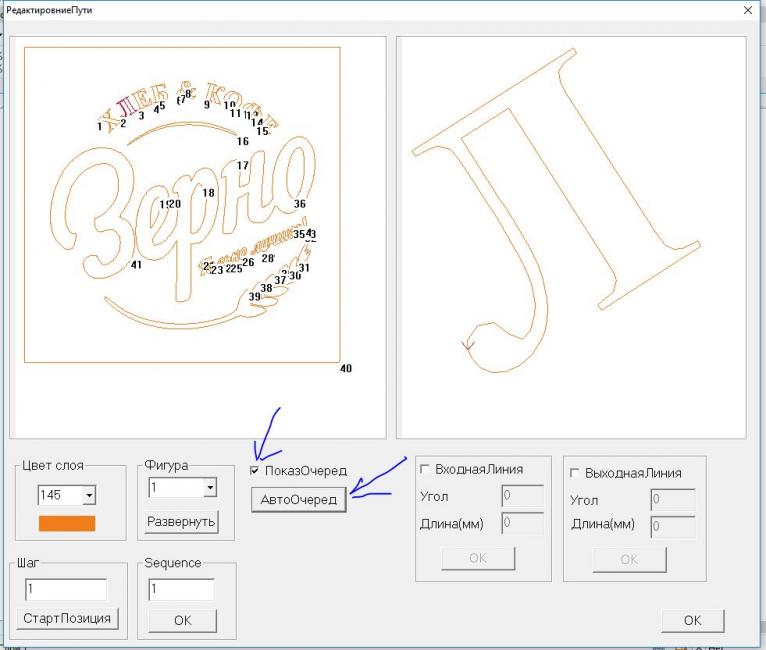Image resolution: width=766 pixels, height=650 pixels.
Task: Click into the Sequence number field
Action: pos(181,590)
